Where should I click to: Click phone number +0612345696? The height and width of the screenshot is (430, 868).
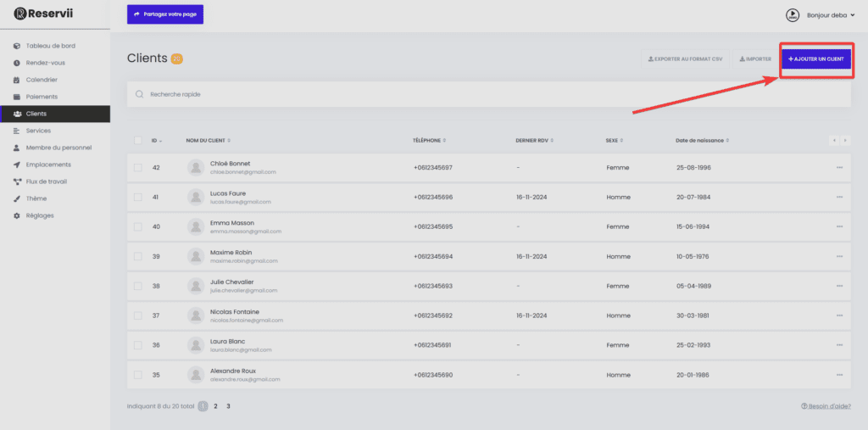[x=433, y=197]
